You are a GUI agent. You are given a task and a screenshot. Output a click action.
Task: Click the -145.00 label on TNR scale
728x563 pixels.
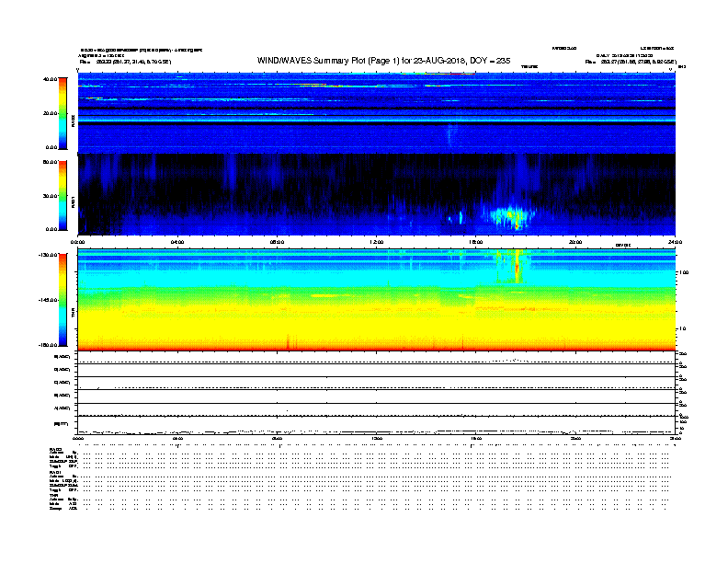click(x=49, y=300)
